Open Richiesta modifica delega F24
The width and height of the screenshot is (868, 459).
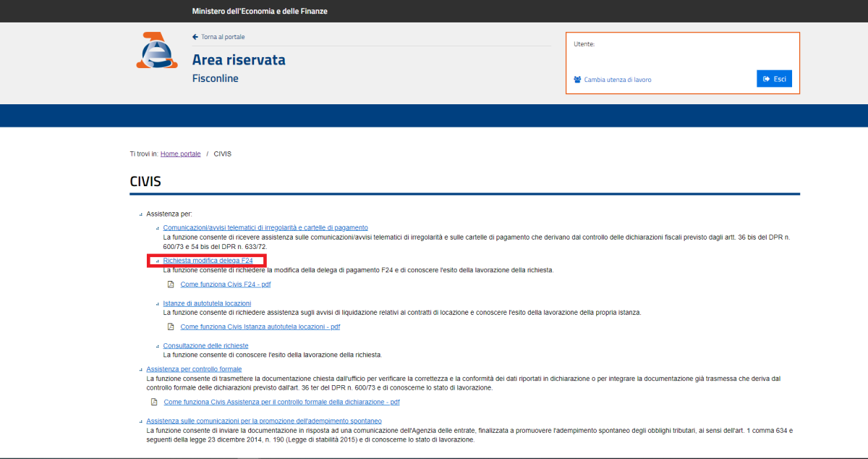click(208, 260)
